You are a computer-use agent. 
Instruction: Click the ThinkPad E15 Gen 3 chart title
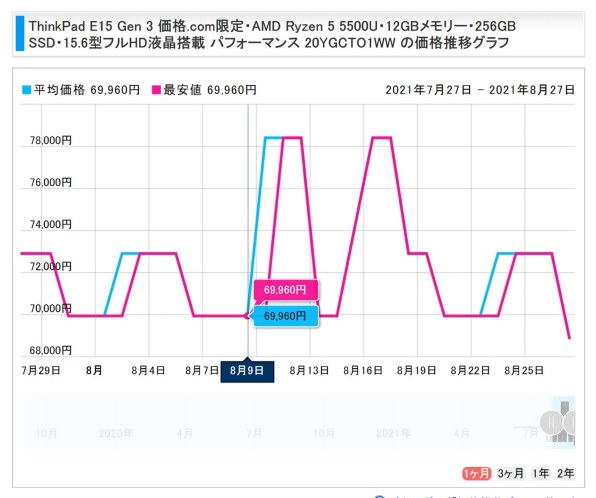pyautogui.click(x=272, y=35)
